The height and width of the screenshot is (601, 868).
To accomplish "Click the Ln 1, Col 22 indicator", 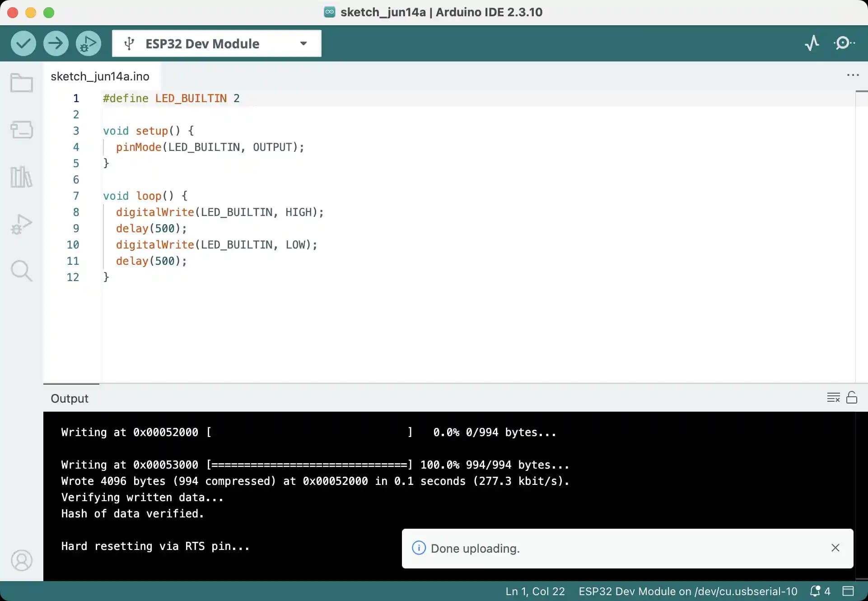I will point(535,591).
